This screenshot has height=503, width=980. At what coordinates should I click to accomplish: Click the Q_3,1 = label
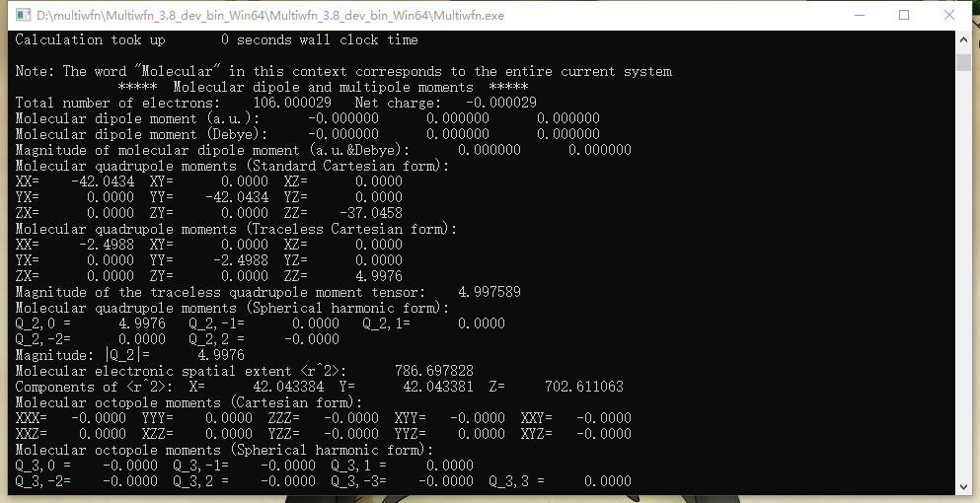click(x=359, y=466)
